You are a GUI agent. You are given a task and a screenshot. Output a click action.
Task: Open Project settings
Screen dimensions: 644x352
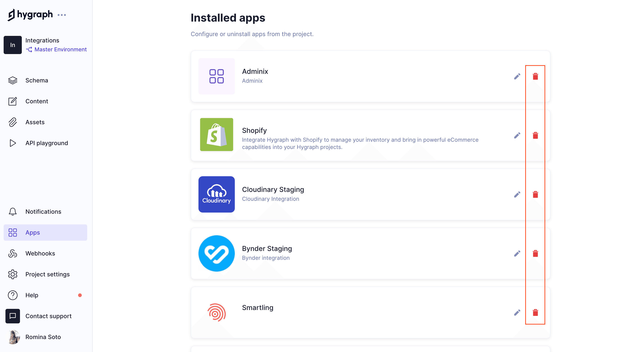tap(47, 274)
